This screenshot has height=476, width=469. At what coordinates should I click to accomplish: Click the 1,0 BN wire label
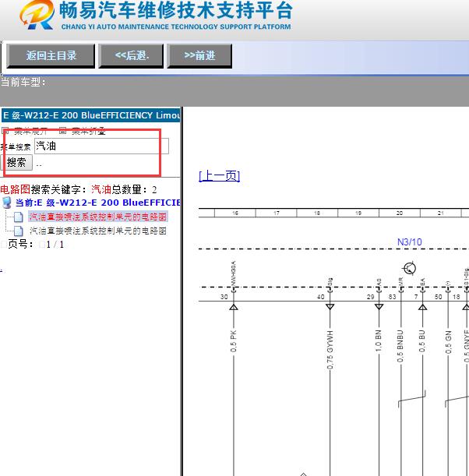click(378, 341)
